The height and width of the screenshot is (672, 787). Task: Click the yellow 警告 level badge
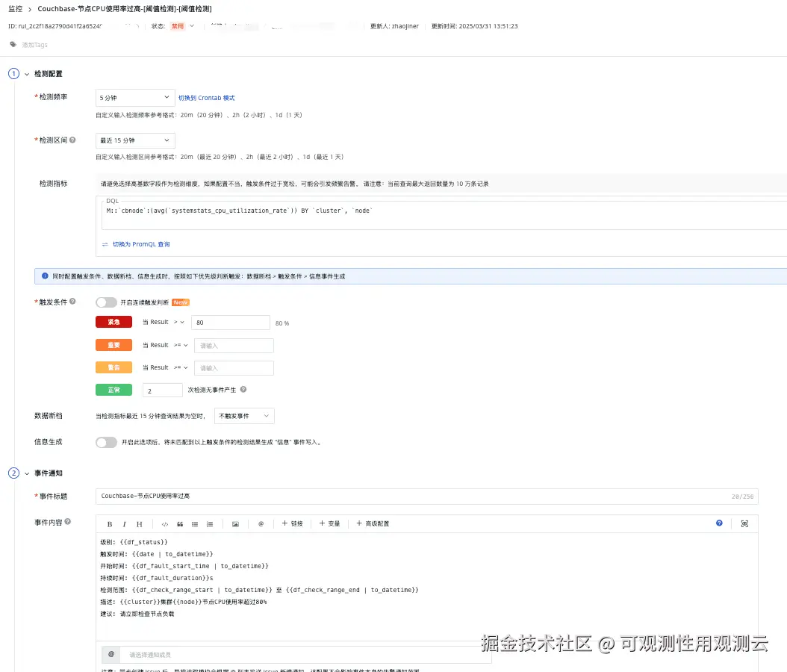114,368
